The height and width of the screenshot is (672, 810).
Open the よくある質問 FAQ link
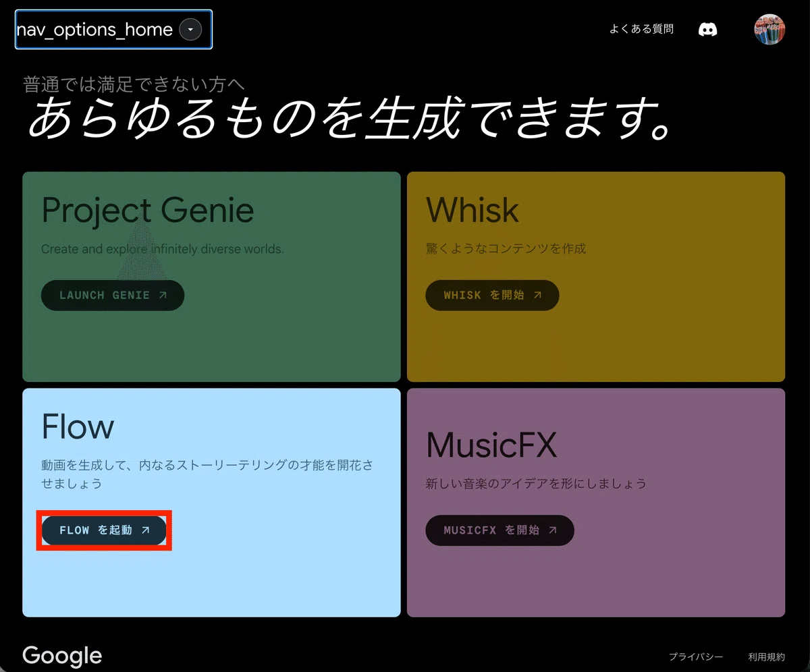pos(641,29)
